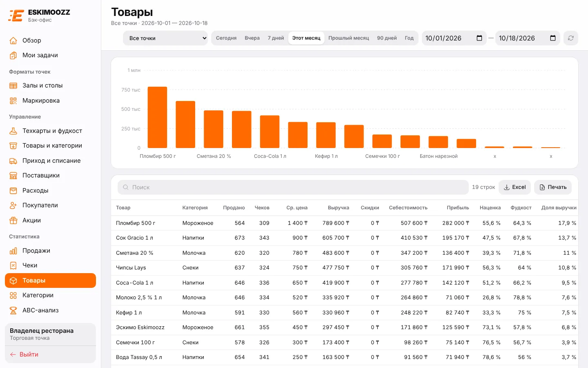
Task: Click the Сок Gracio 1 л row name
Action: point(134,238)
